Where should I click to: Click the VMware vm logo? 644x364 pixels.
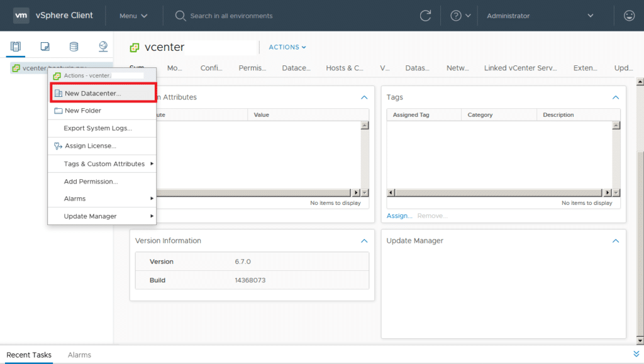pos(21,16)
